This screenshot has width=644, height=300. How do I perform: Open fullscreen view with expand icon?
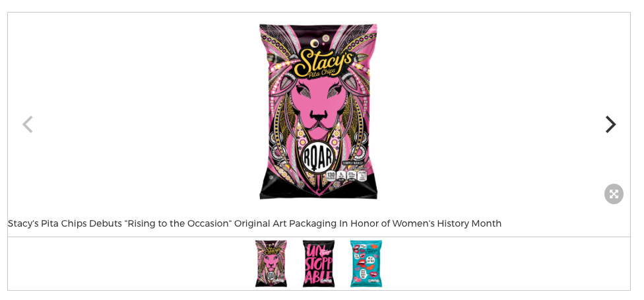click(614, 194)
